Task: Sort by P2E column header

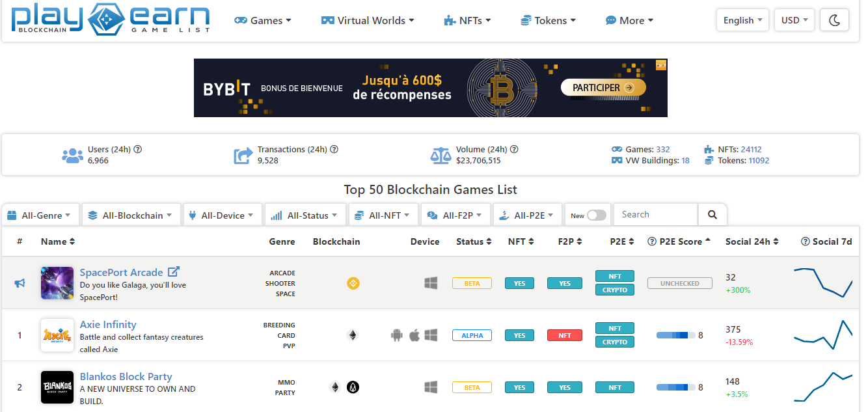Action: [622, 241]
